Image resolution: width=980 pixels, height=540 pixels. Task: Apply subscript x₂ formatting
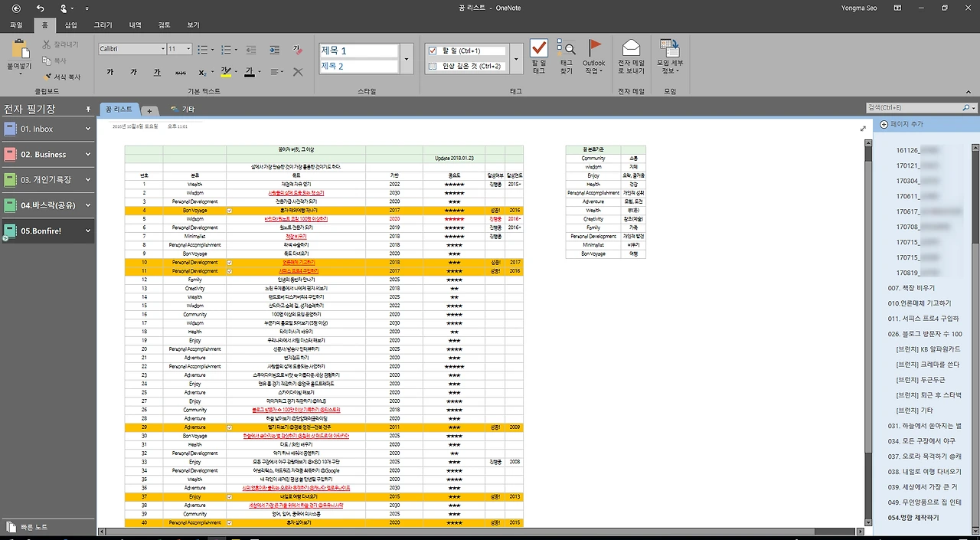(x=201, y=72)
